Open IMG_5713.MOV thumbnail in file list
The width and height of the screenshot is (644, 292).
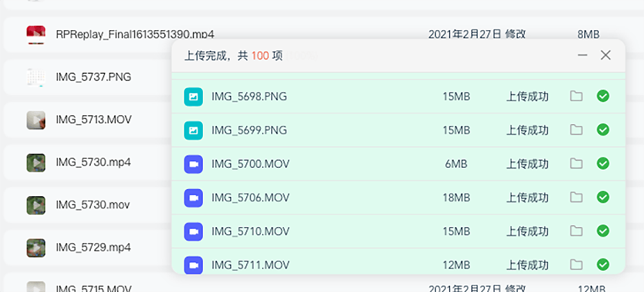(x=35, y=120)
